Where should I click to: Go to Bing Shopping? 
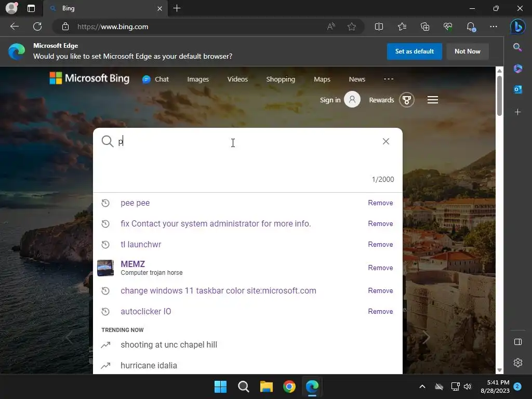pyautogui.click(x=281, y=79)
